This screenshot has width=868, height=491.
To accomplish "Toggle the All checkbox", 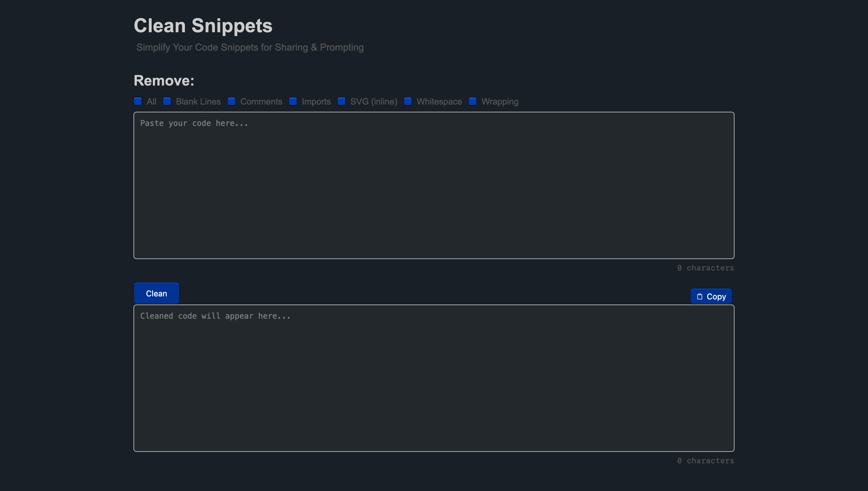I will click(138, 102).
